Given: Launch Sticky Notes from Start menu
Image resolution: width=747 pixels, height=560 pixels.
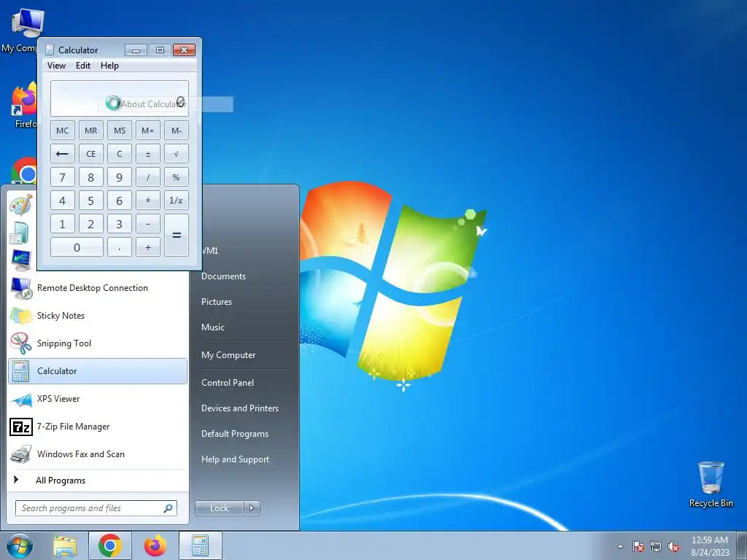Looking at the screenshot, I should (98, 316).
